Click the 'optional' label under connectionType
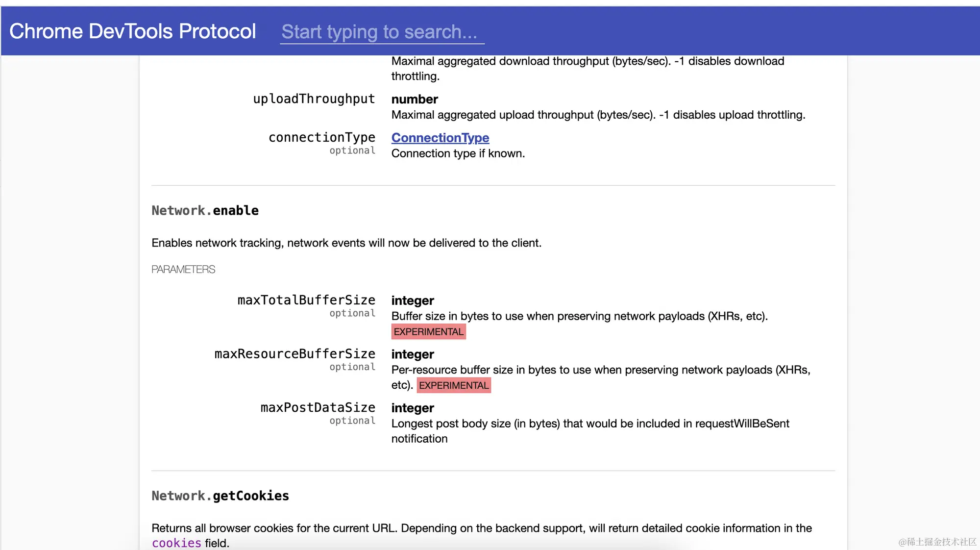The width and height of the screenshot is (980, 550). (x=352, y=150)
